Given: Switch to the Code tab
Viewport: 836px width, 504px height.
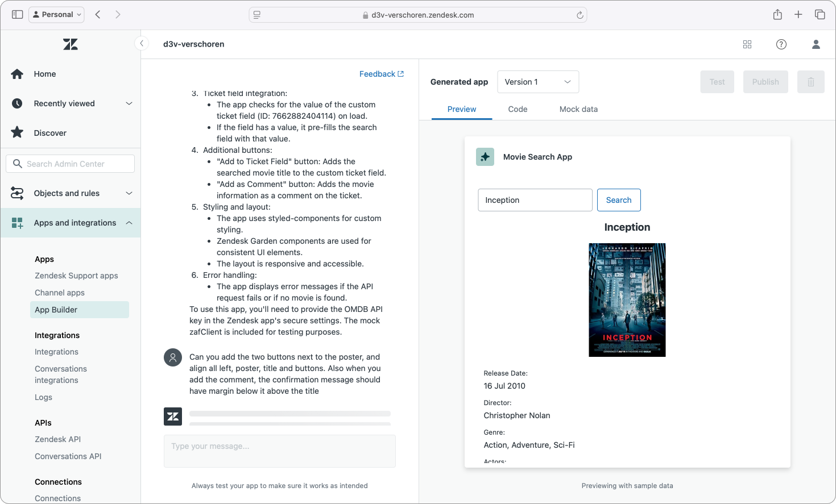Looking at the screenshot, I should tap(518, 109).
